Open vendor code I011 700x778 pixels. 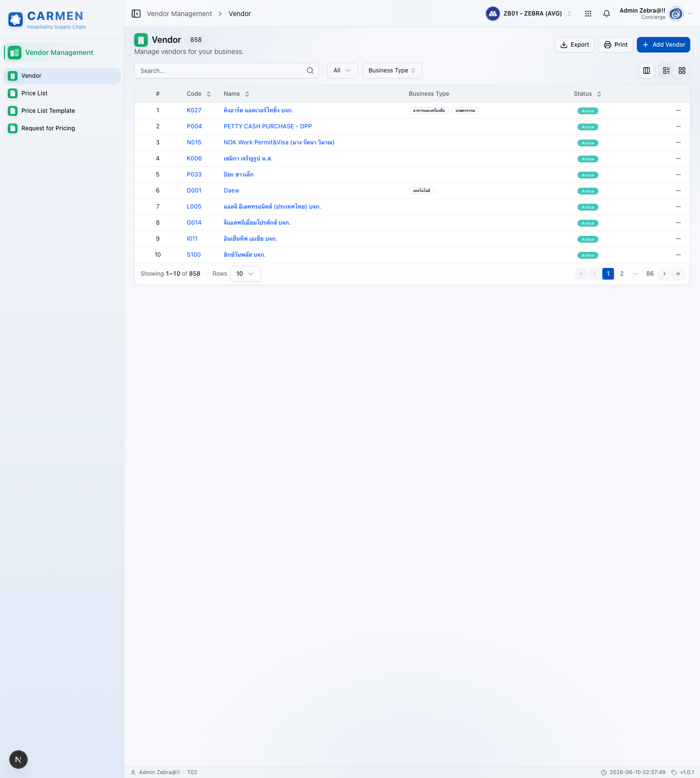click(x=192, y=239)
